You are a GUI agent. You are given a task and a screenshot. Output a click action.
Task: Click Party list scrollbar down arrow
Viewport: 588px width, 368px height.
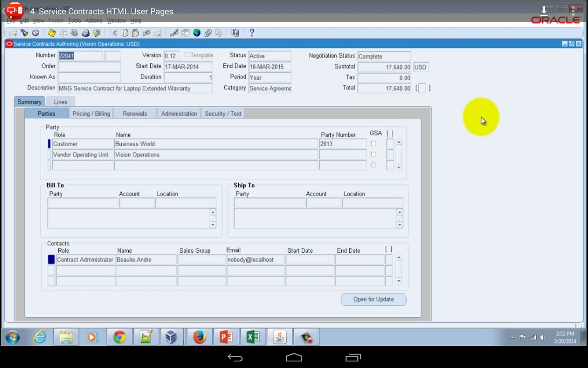click(x=399, y=167)
